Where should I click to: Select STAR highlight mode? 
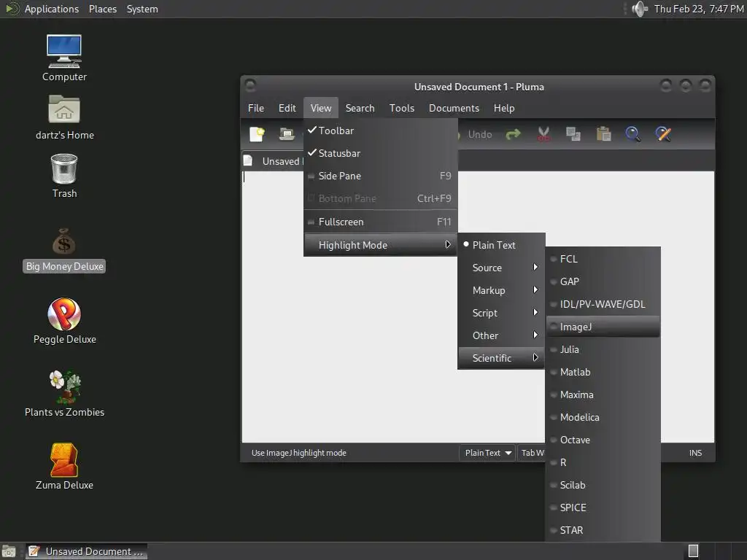click(603, 531)
